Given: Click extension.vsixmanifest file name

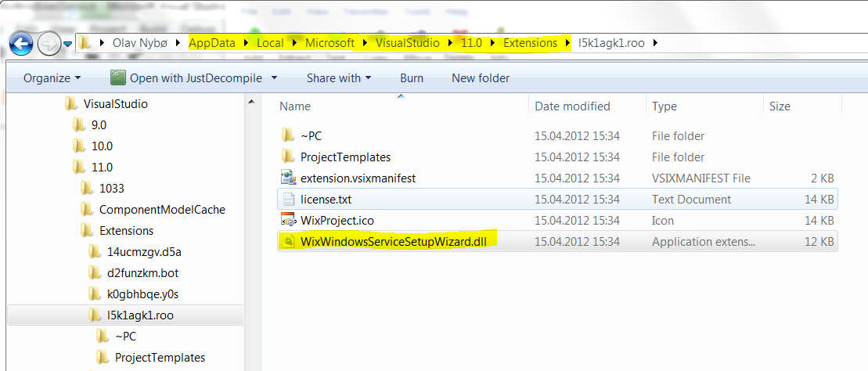Looking at the screenshot, I should pyautogui.click(x=358, y=178).
